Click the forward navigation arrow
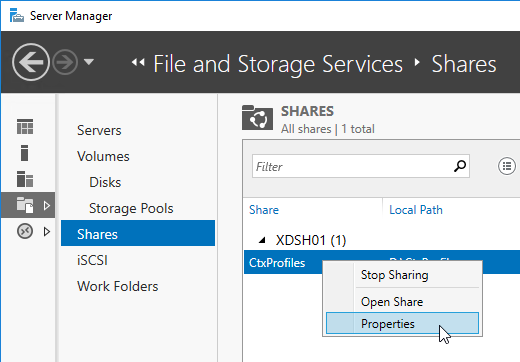 click(x=65, y=62)
